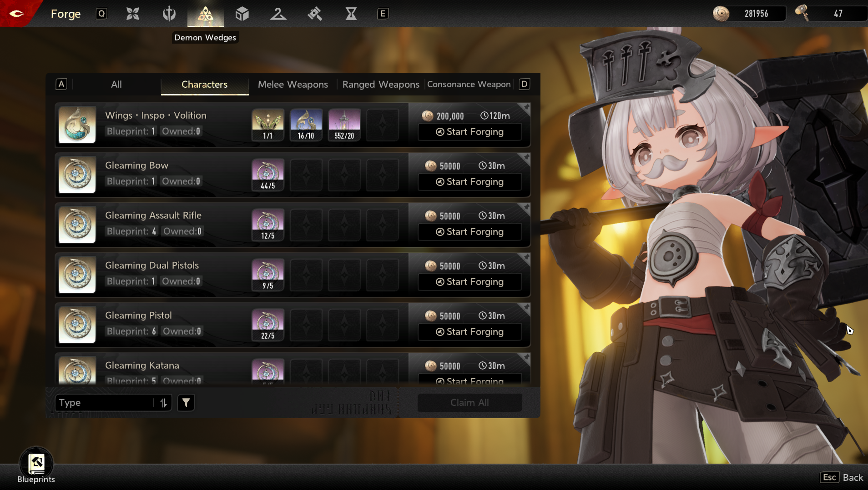Screen dimensions: 868x490
Task: Open the Gleaming Pistol item thumbnail
Action: 77,325
